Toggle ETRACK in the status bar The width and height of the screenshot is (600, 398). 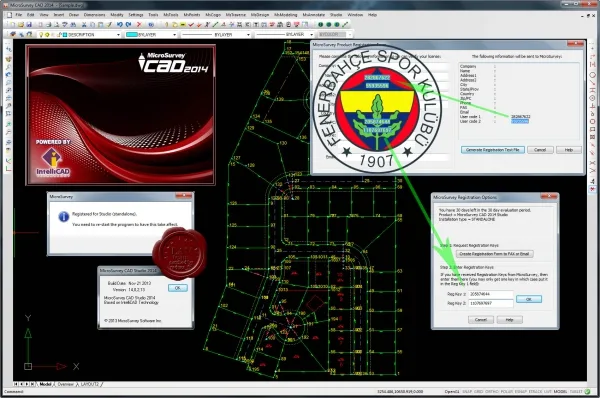(535, 391)
